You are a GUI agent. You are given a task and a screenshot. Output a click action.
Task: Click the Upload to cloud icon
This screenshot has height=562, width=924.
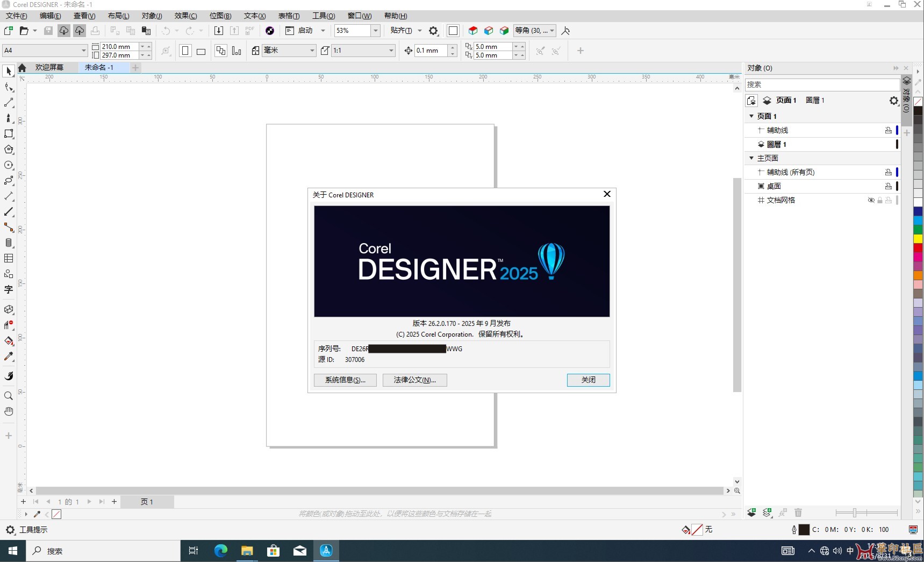[80, 31]
